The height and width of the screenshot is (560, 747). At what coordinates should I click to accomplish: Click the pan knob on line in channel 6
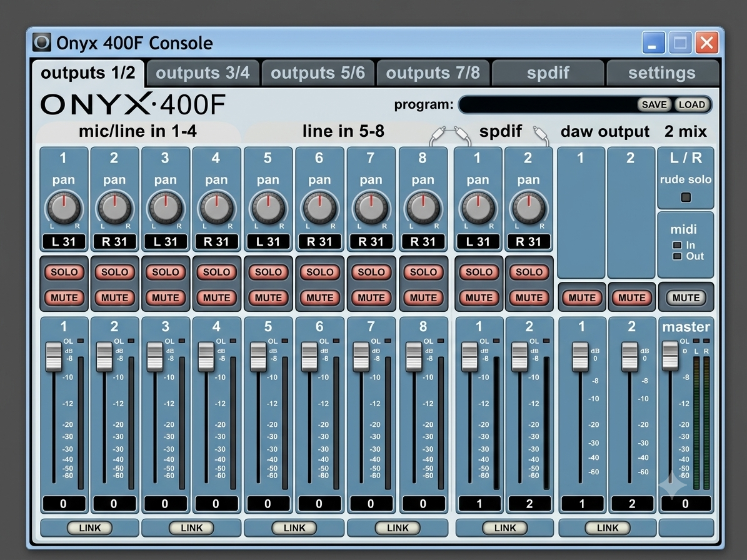(319, 209)
